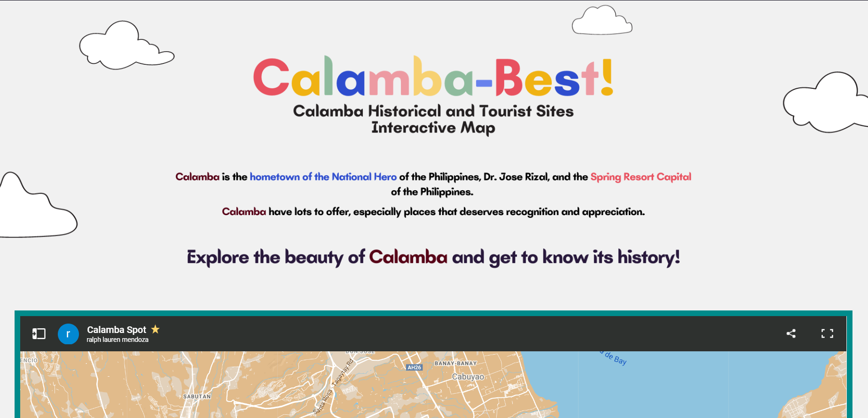Open the map in fullscreen view
The height and width of the screenshot is (418, 868).
pos(827,333)
